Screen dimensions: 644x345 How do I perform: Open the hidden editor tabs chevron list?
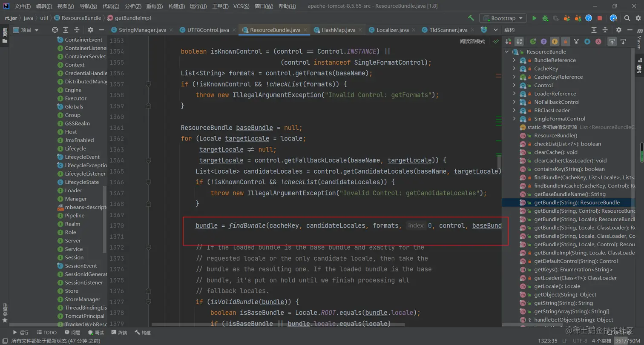[x=495, y=30]
